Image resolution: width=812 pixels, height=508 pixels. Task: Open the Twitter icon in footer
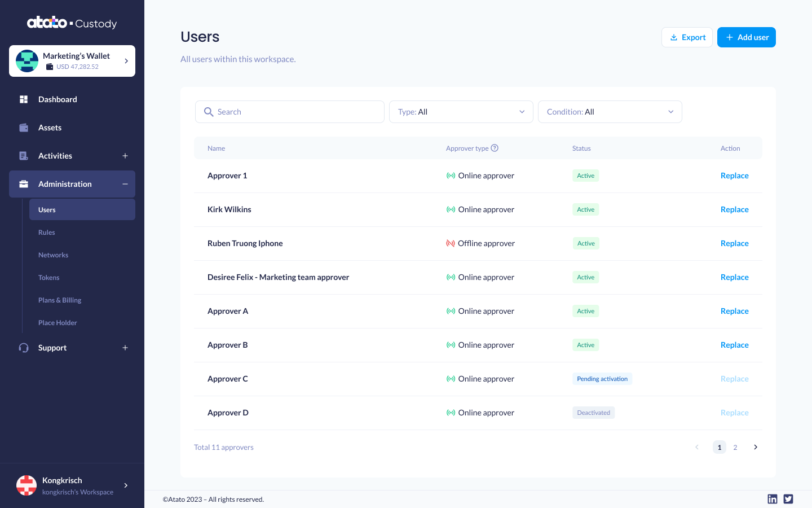788,499
